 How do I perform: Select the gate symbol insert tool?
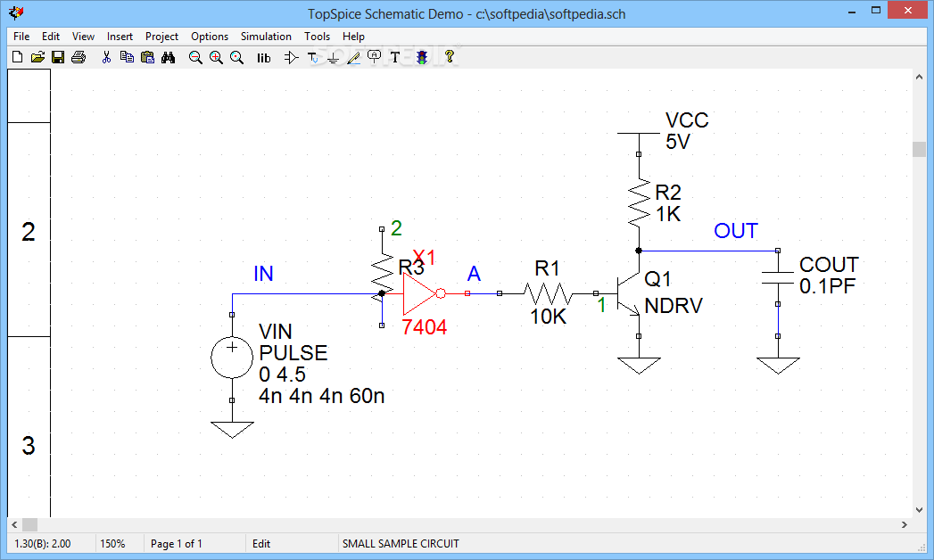point(292,57)
